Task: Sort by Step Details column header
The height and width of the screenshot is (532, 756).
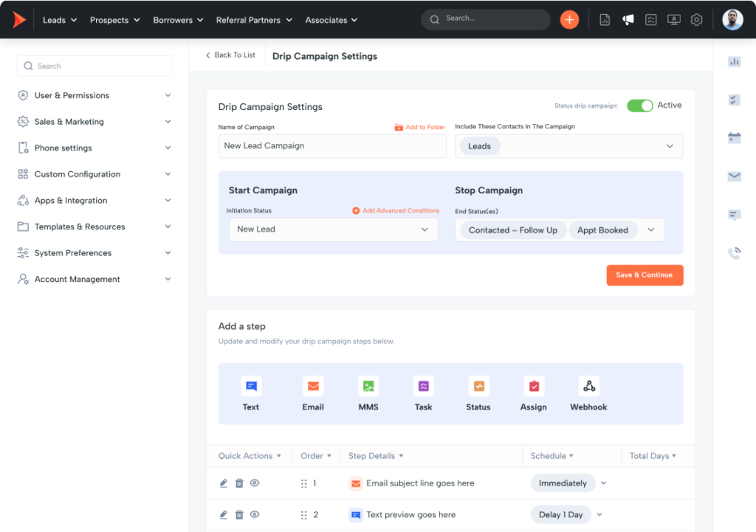Action: coord(376,456)
